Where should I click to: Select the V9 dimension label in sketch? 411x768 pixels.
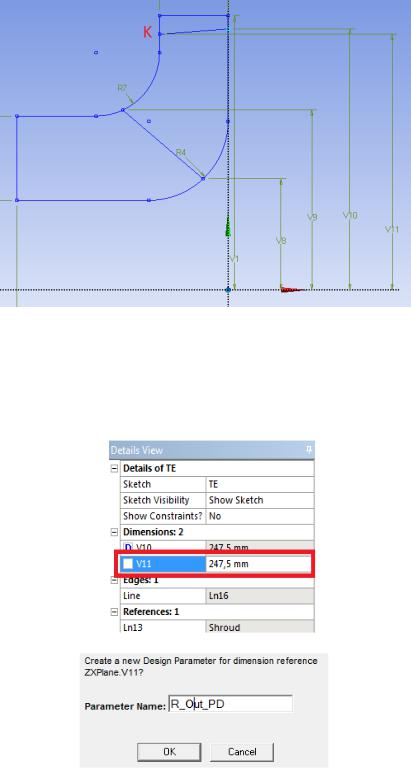click(312, 216)
